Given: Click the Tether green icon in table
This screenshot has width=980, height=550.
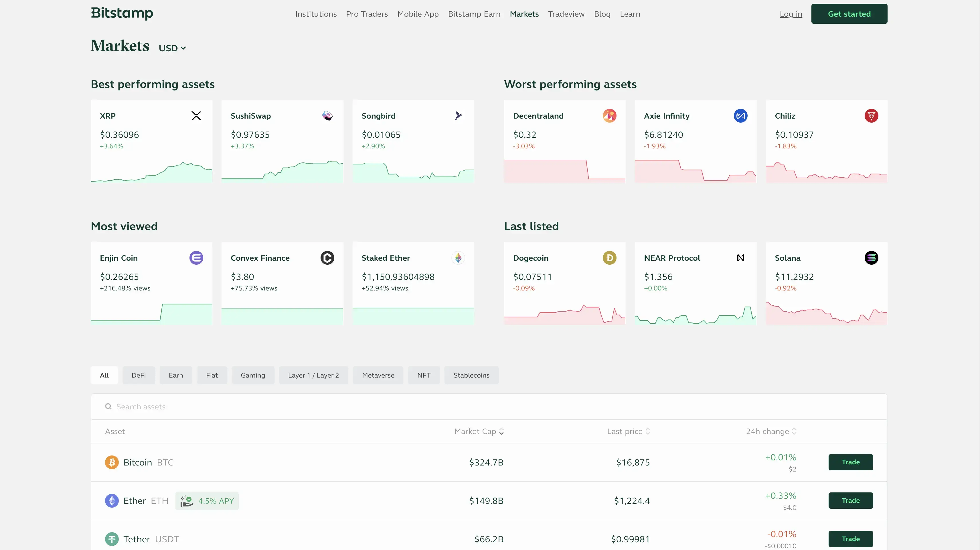Looking at the screenshot, I should pyautogui.click(x=112, y=539).
